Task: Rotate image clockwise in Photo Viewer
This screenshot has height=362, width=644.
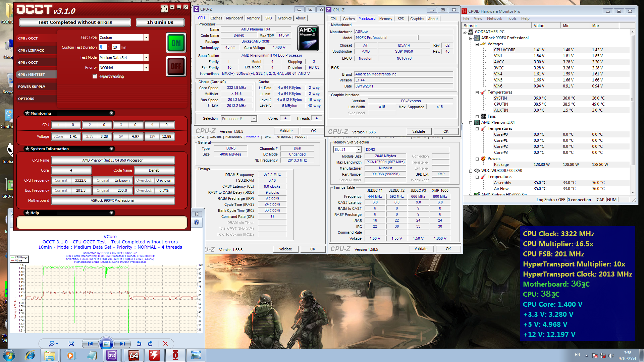Action: click(x=150, y=344)
